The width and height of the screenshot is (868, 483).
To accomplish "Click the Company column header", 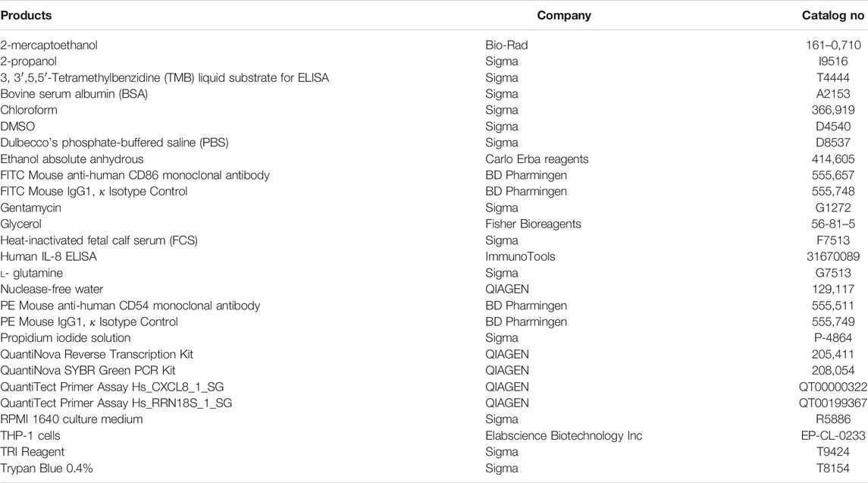I will coord(564,15).
